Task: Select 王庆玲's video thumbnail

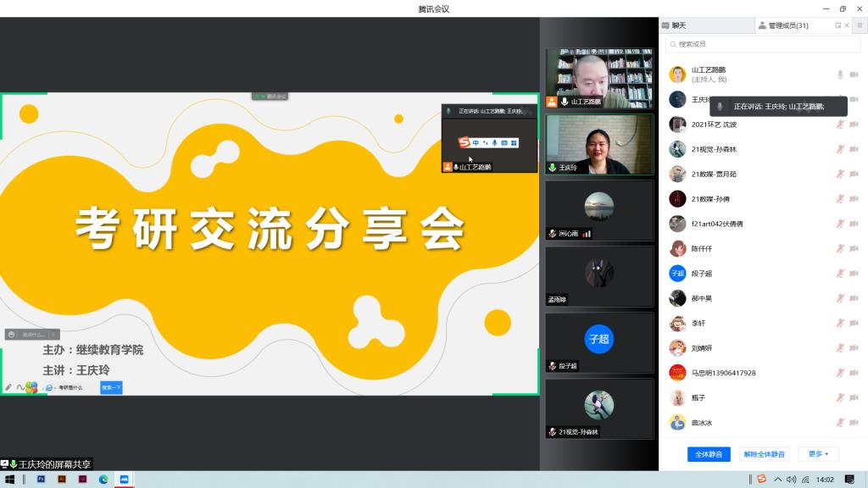Action: 599,144
